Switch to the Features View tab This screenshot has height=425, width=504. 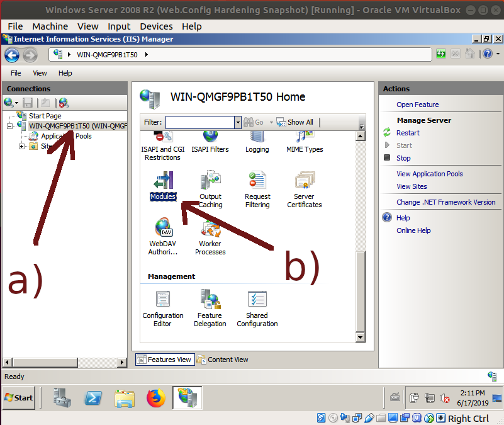click(x=165, y=360)
